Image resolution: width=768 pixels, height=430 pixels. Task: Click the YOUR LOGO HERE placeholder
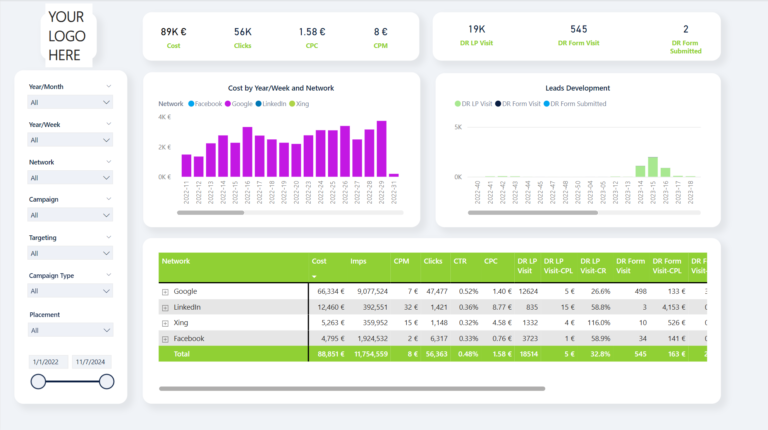67,36
